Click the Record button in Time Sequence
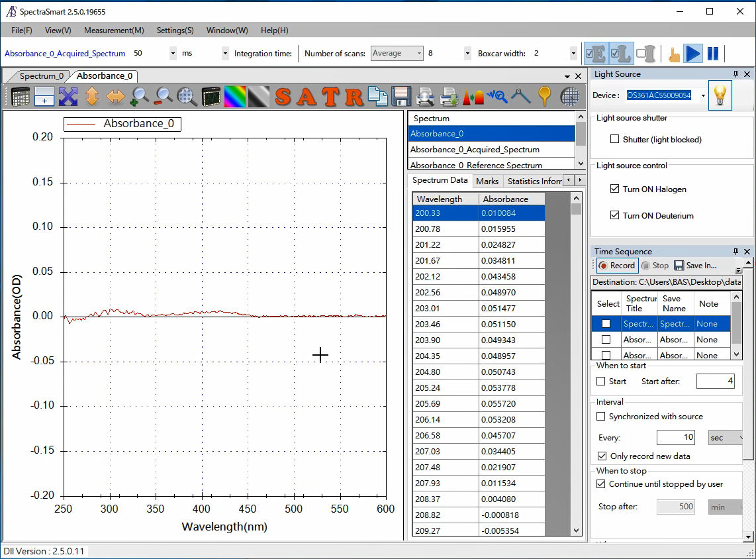The height and width of the screenshot is (559, 756). [x=617, y=266]
